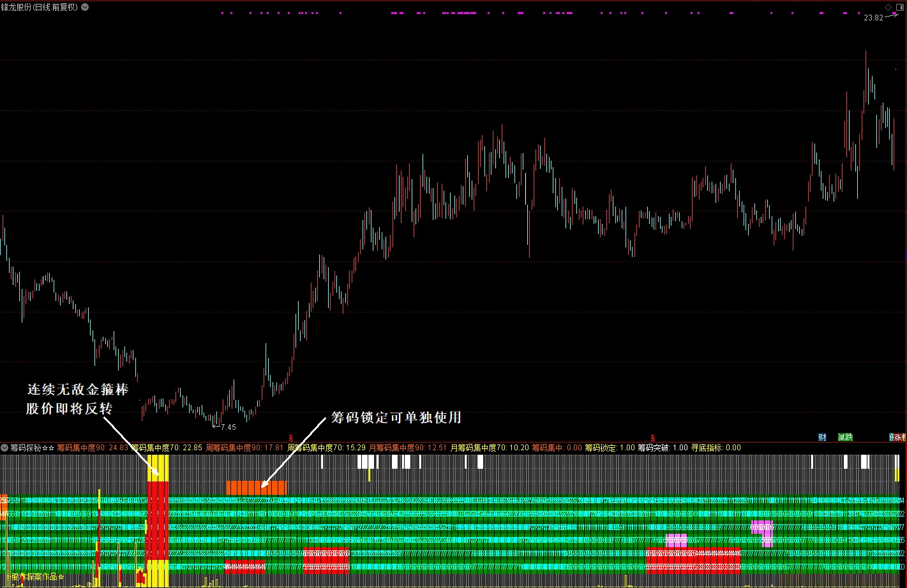The height and width of the screenshot is (588, 907).
Task: Click the blue 财 marker
Action: click(x=823, y=437)
